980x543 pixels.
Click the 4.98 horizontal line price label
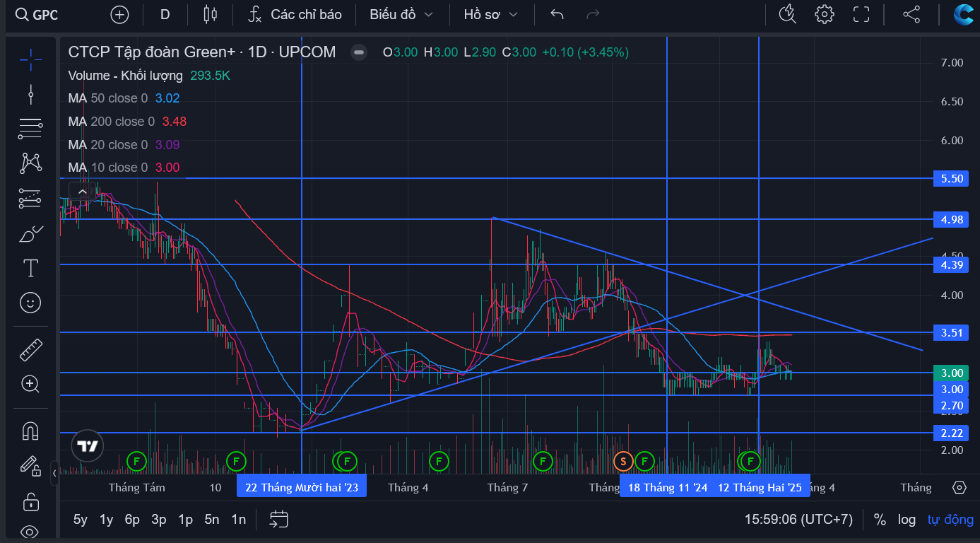[x=951, y=219]
